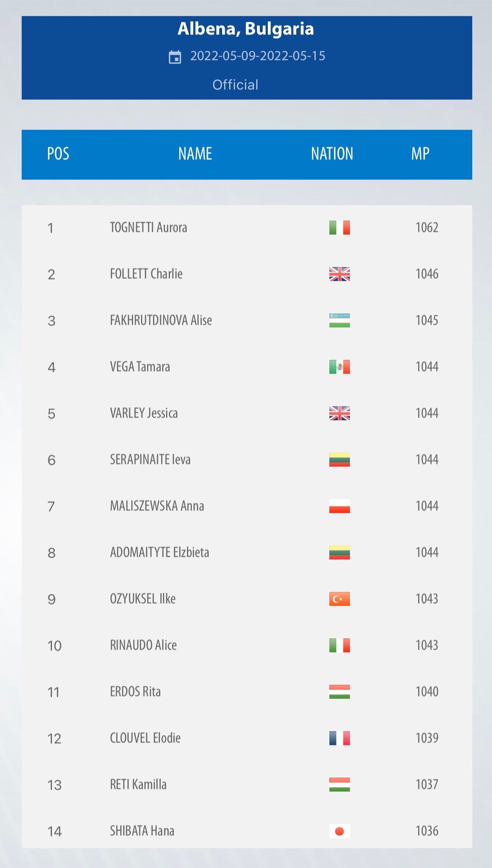Click the Albena, Bulgaria event title
The width and height of the screenshot is (492, 868).
tap(246, 29)
